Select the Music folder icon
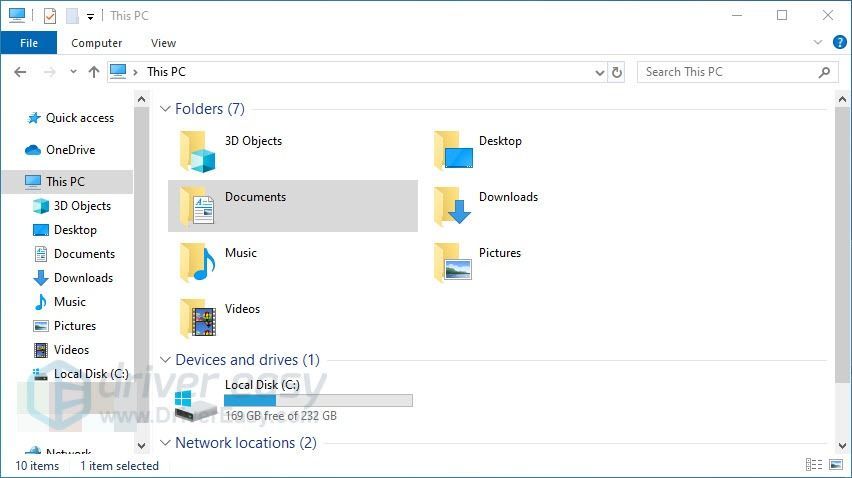This screenshot has height=478, width=852. pyautogui.click(x=198, y=263)
